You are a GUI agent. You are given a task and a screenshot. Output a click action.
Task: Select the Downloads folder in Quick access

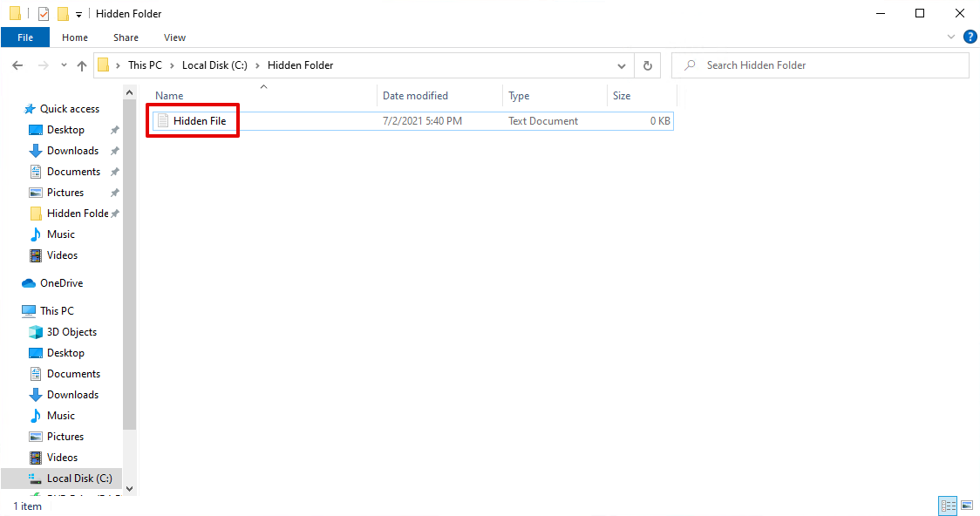73,150
